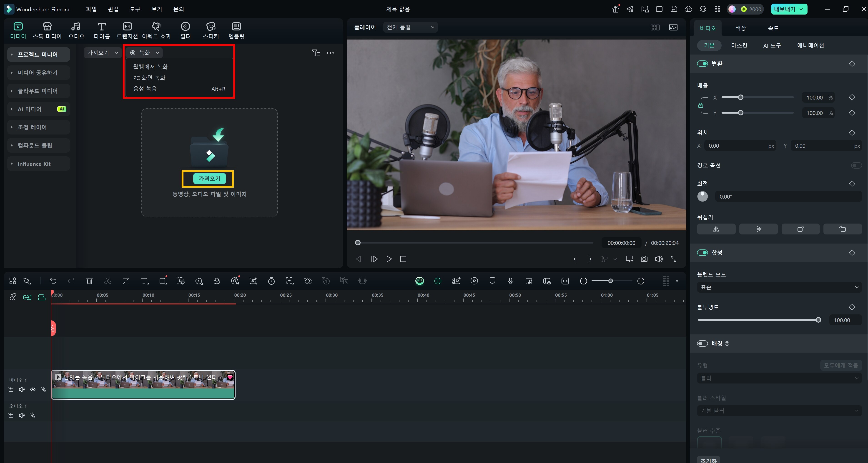This screenshot has width=868, height=463.
Task: Click the play button under preview
Action: pyautogui.click(x=389, y=259)
